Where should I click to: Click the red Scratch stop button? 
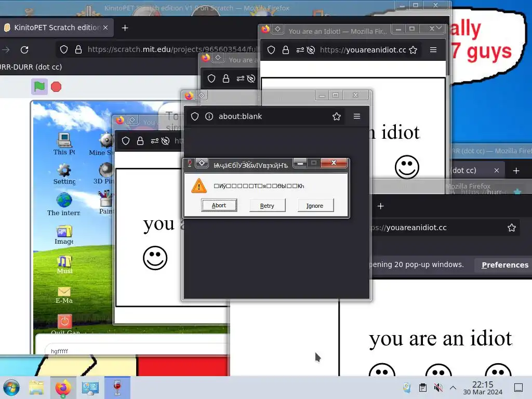tap(56, 87)
